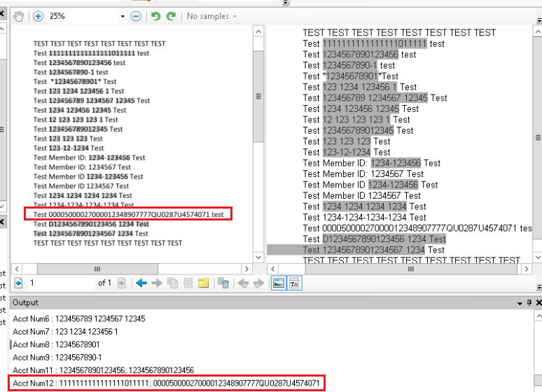The width and height of the screenshot is (542, 392).
Task: Go to next page icon
Action: coord(122,283)
